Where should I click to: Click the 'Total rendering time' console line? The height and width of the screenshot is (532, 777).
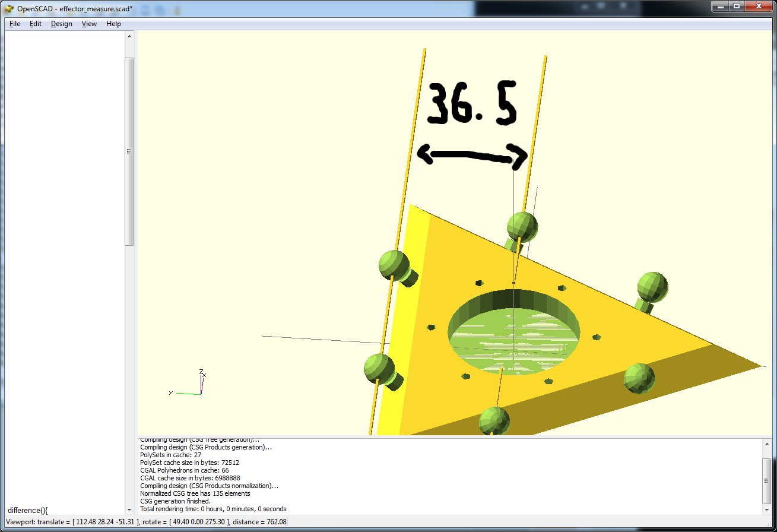(x=213, y=509)
